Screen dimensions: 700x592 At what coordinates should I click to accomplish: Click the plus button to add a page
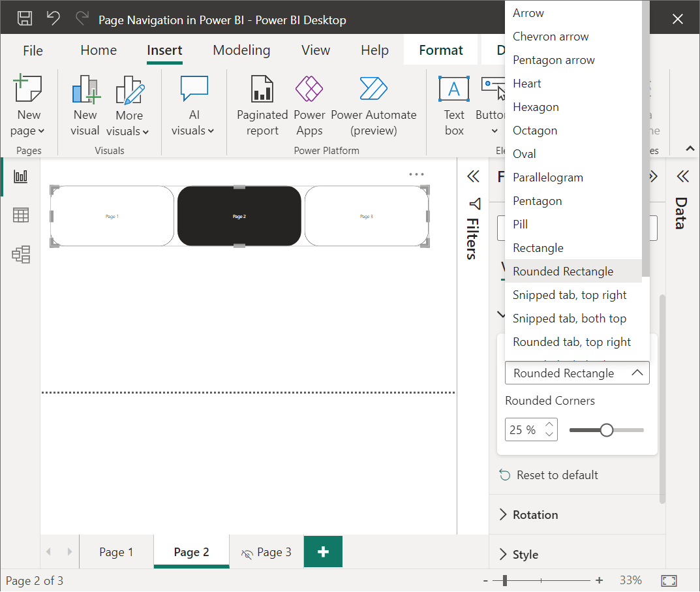(323, 552)
